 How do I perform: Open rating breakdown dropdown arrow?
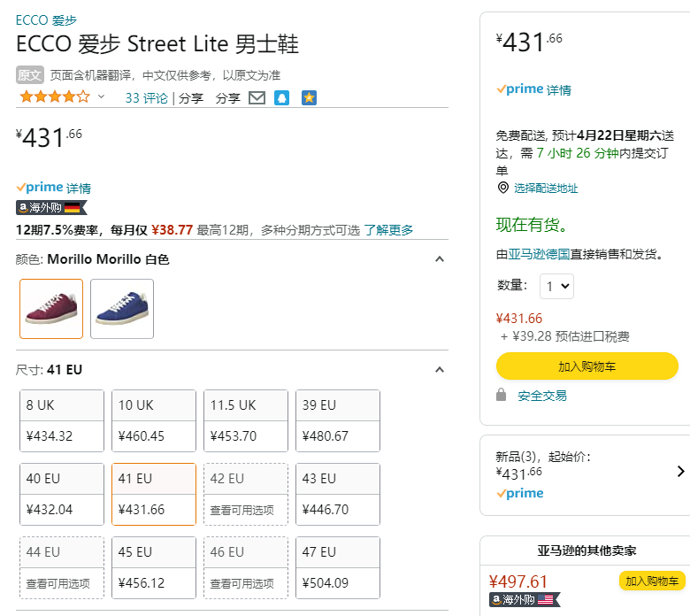(101, 96)
